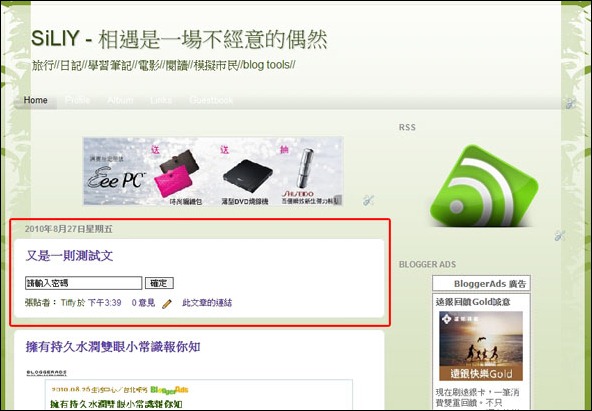Screen dimensions: 592x411
Task: Click the Eee PC banner advertisement
Action: (x=213, y=171)
